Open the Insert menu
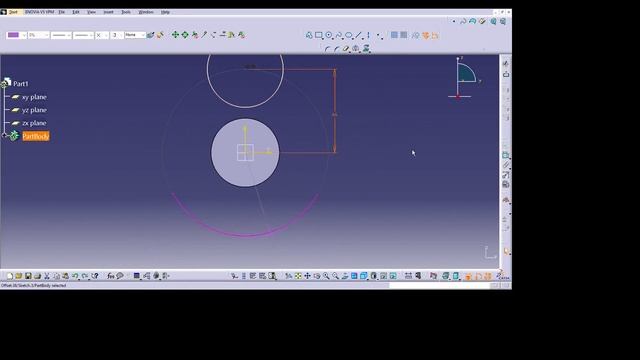This screenshot has width=640, height=360. pos(109,12)
